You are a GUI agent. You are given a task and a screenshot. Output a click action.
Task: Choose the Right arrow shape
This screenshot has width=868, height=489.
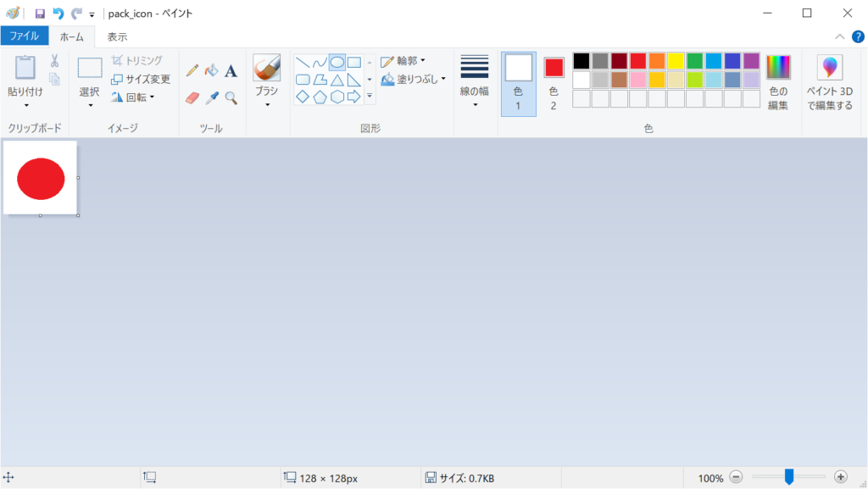click(353, 97)
